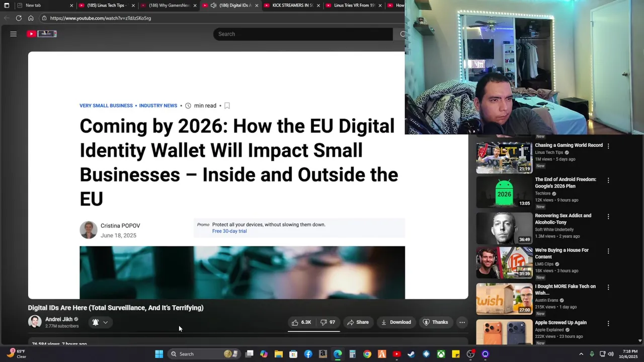Screen dimensions: 644x362
Task: Click the Share button
Action: tap(358, 322)
